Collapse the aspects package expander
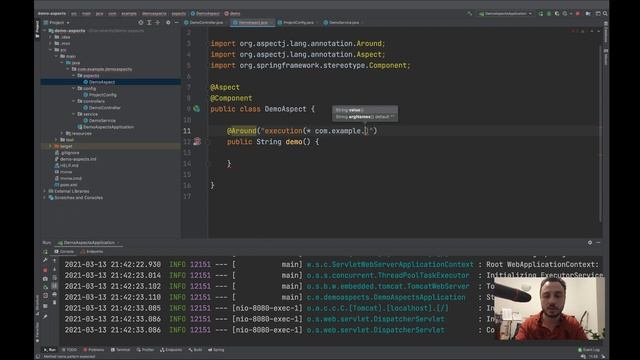Viewport: 640px width, 360px height. (73, 76)
